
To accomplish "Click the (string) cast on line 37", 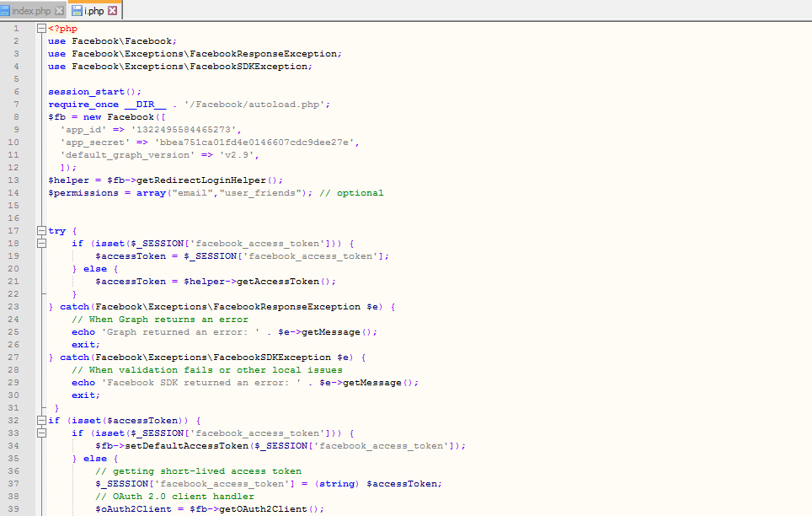I will [337, 484].
